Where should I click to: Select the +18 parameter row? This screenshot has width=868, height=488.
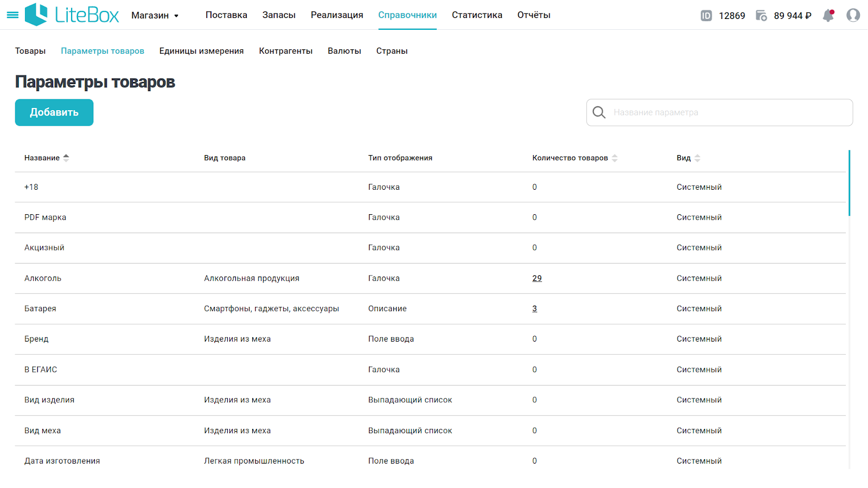[430, 187]
